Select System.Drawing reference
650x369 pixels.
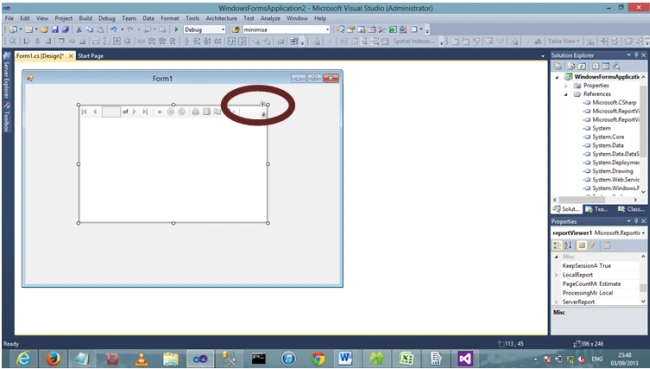(x=613, y=171)
